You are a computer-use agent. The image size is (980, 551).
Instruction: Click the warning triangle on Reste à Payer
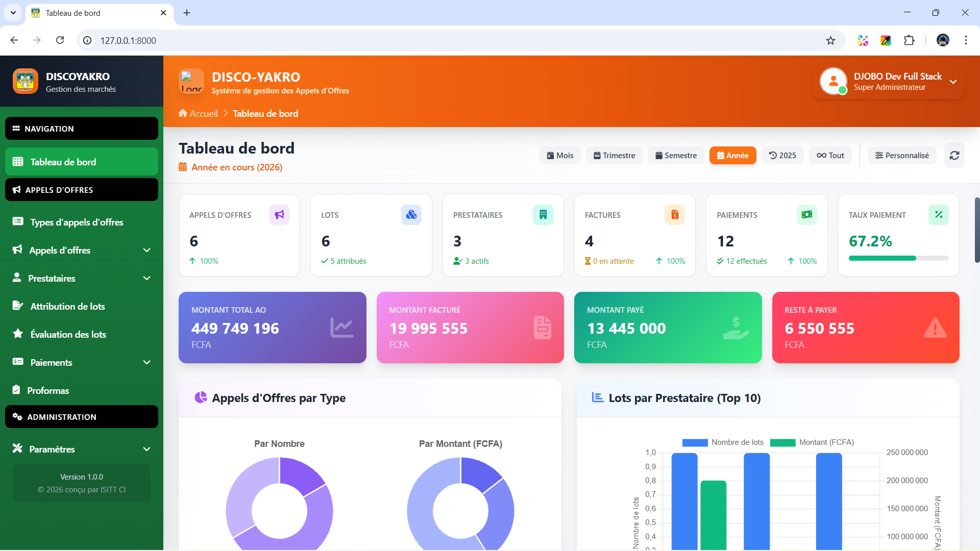pyautogui.click(x=935, y=328)
